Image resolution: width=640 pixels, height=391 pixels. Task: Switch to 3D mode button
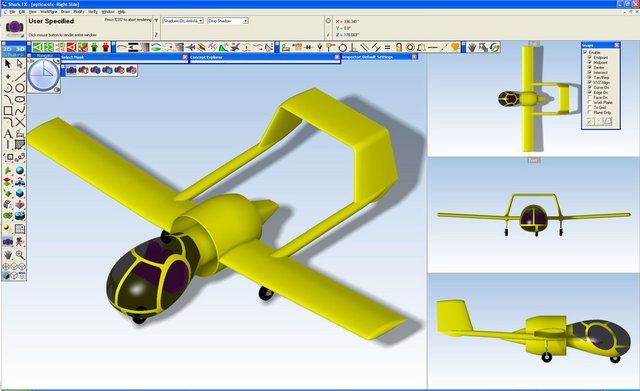pos(20,49)
